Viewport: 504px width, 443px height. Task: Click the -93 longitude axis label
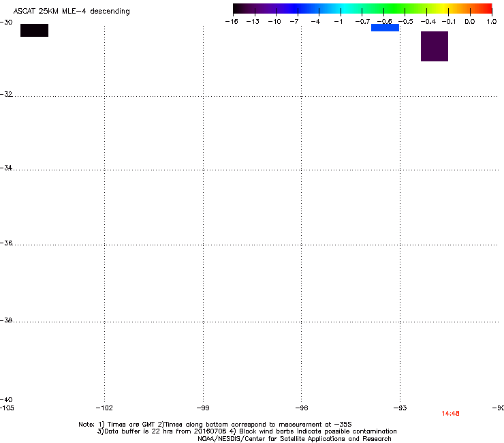[400, 408]
